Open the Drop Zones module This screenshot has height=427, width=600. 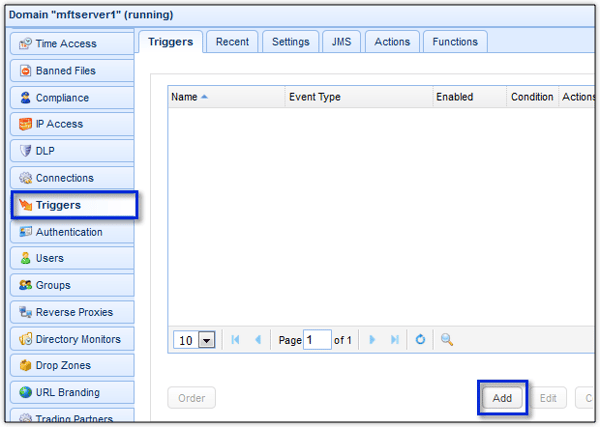tap(72, 365)
